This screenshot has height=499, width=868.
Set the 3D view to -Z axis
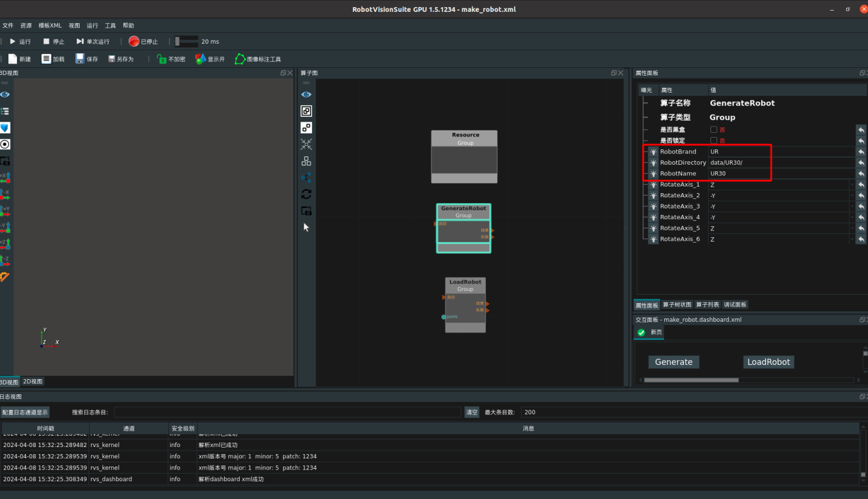click(x=5, y=260)
